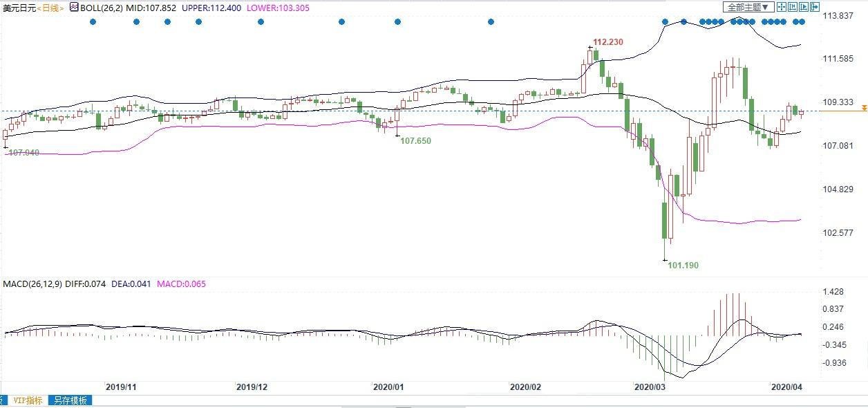The width and height of the screenshot is (868, 408).
Task: Switch to the VIP指标 tab
Action: coord(28,400)
